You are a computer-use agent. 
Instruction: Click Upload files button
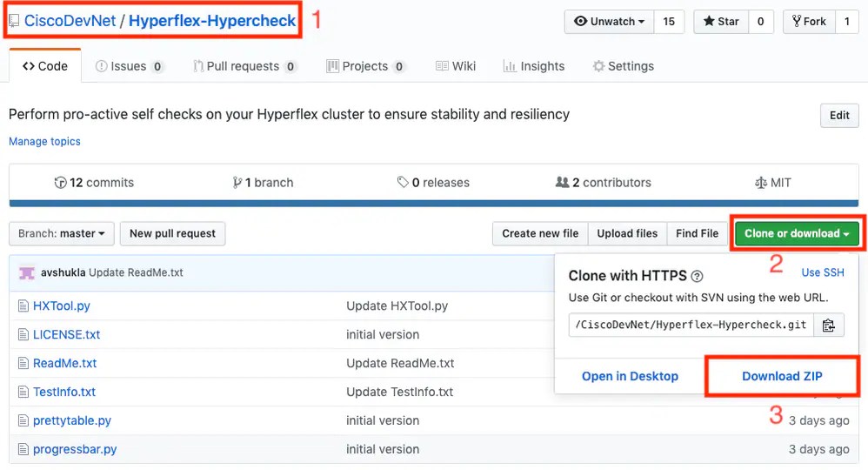point(627,234)
